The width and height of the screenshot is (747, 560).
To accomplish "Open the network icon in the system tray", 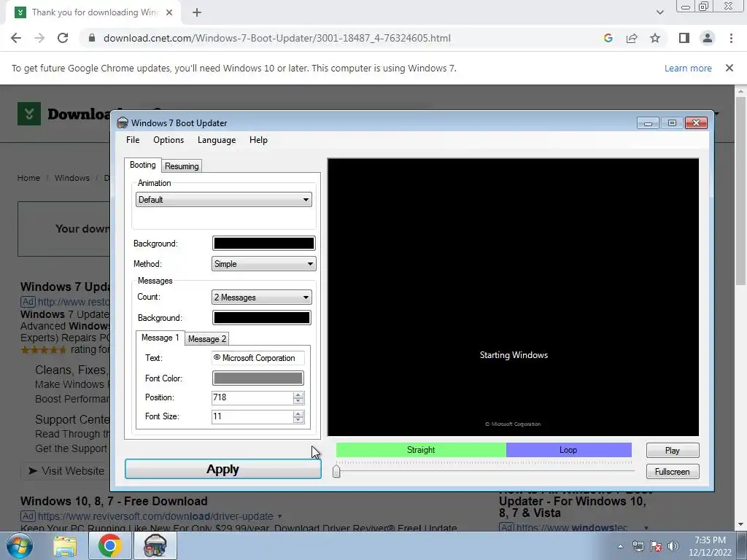I will click(638, 546).
